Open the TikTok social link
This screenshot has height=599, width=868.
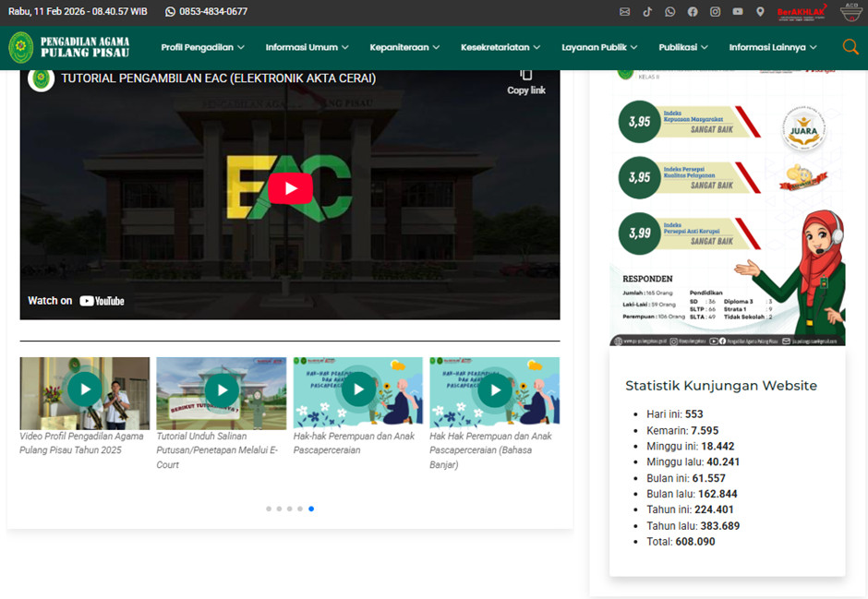click(647, 12)
